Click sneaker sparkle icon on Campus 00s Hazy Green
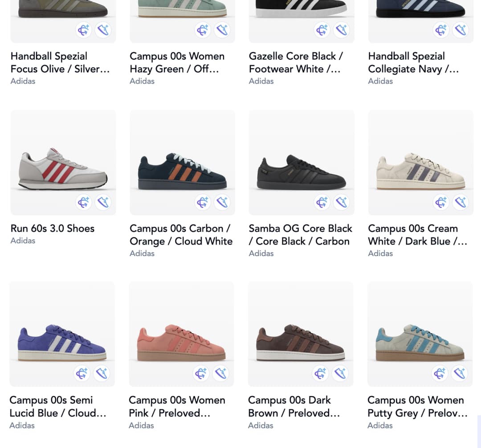This screenshot has width=481, height=448. (x=222, y=30)
